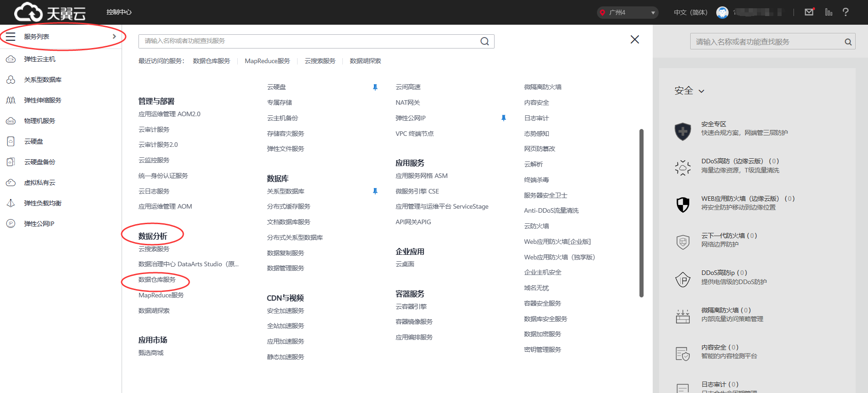Open 态势感知 security service link
This screenshot has width=868, height=393.
536,134
